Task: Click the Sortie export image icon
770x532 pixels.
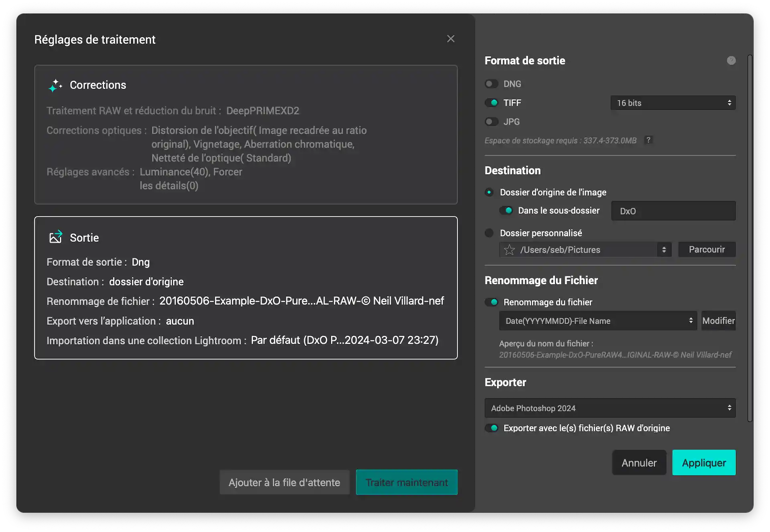Action: click(55, 237)
